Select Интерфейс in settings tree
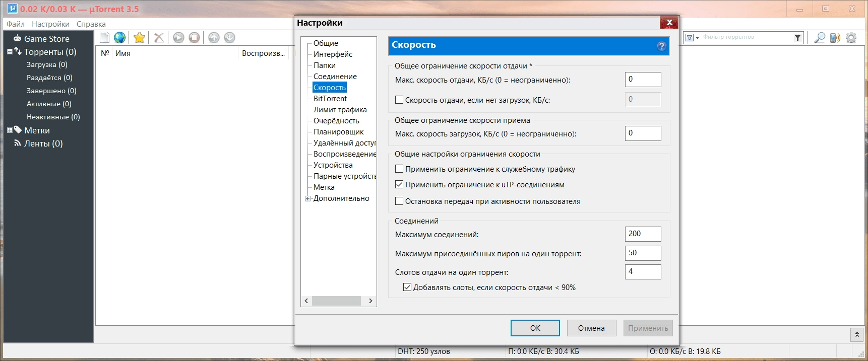Viewport: 868px width, 361px height. click(x=333, y=54)
